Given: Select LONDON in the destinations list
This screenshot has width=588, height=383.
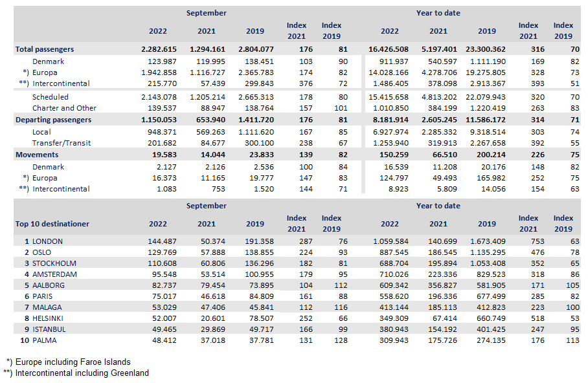Looking at the screenshot, I should pos(47,241).
